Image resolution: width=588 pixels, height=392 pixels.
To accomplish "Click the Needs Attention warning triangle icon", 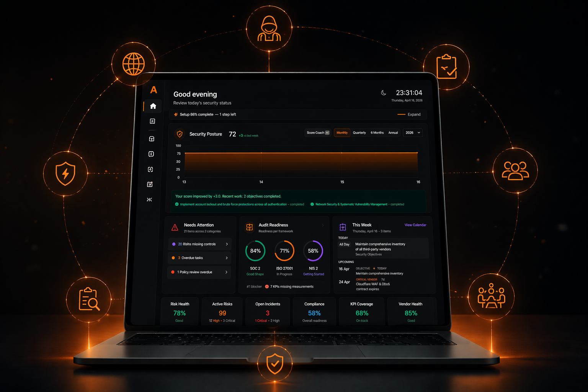I will point(175,227).
